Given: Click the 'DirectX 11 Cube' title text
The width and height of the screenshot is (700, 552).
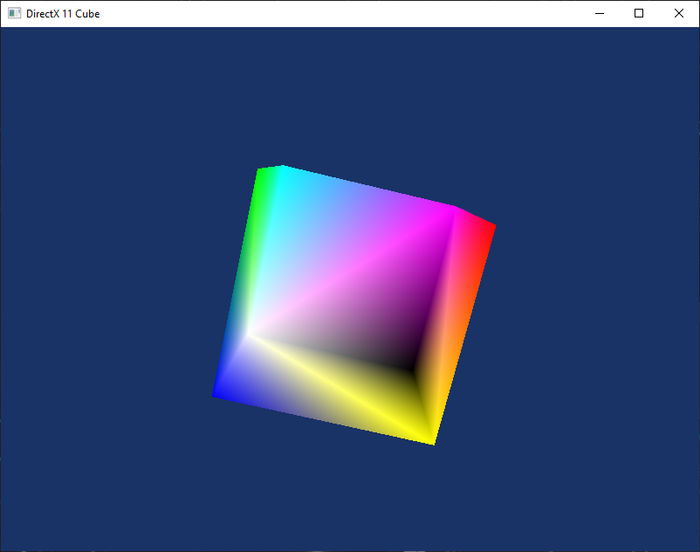Looking at the screenshot, I should tap(63, 14).
